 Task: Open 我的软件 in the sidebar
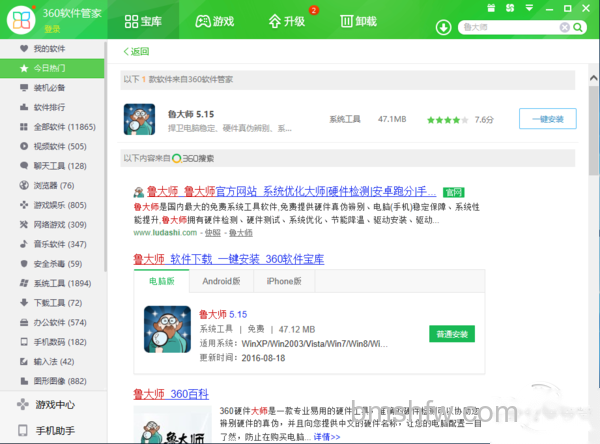tap(52, 49)
